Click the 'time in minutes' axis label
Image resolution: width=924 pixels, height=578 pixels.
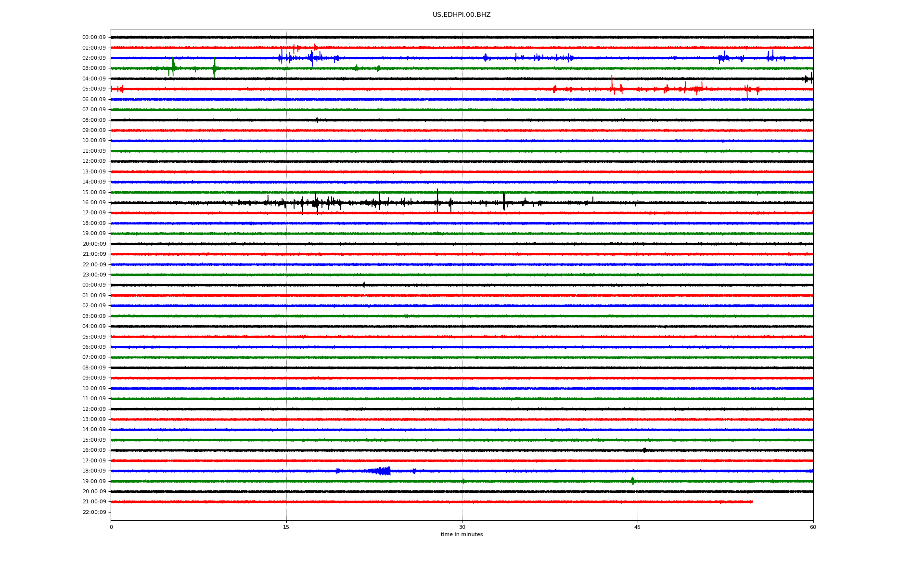pyautogui.click(x=461, y=534)
